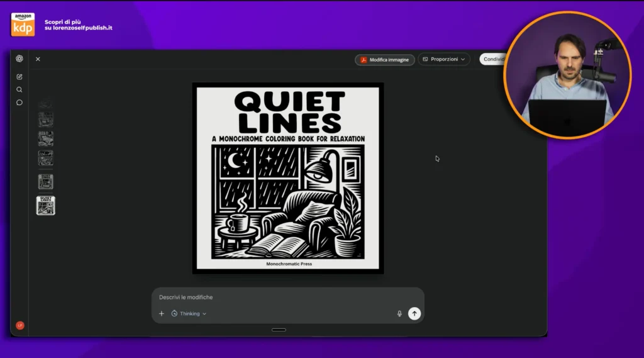Open the chat bubble icon in the sidebar
This screenshot has width=644, height=358.
[19, 103]
